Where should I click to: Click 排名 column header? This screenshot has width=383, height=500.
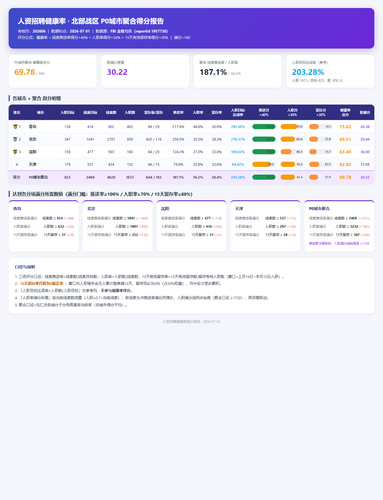[x=17, y=113]
